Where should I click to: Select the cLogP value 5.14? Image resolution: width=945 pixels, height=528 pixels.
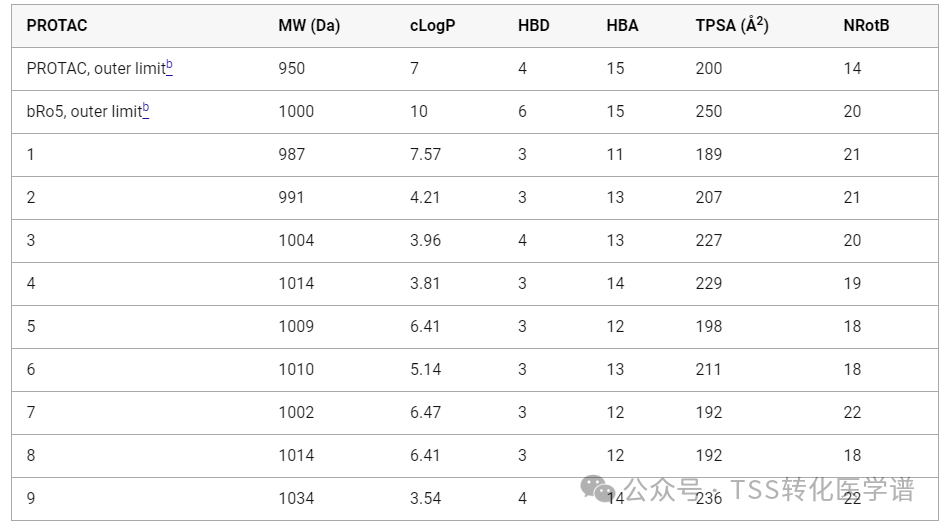(x=425, y=369)
